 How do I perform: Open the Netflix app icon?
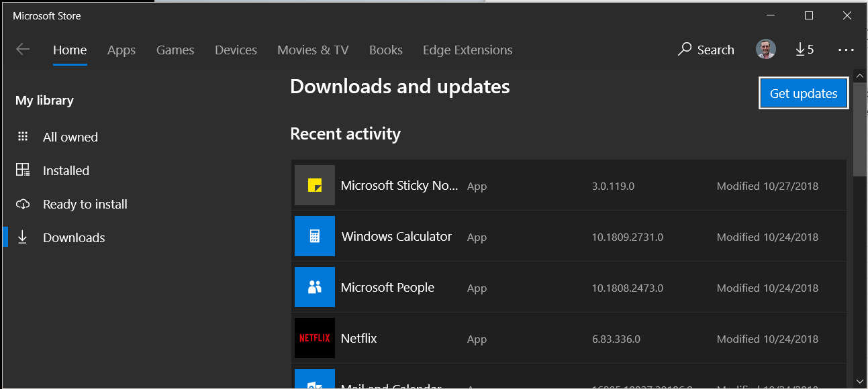[315, 338]
